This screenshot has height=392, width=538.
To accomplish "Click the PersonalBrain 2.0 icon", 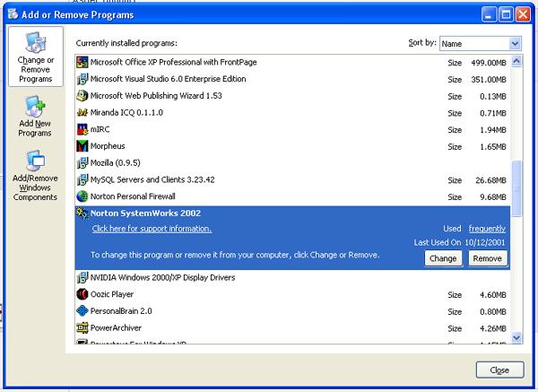I will pos(82,311).
